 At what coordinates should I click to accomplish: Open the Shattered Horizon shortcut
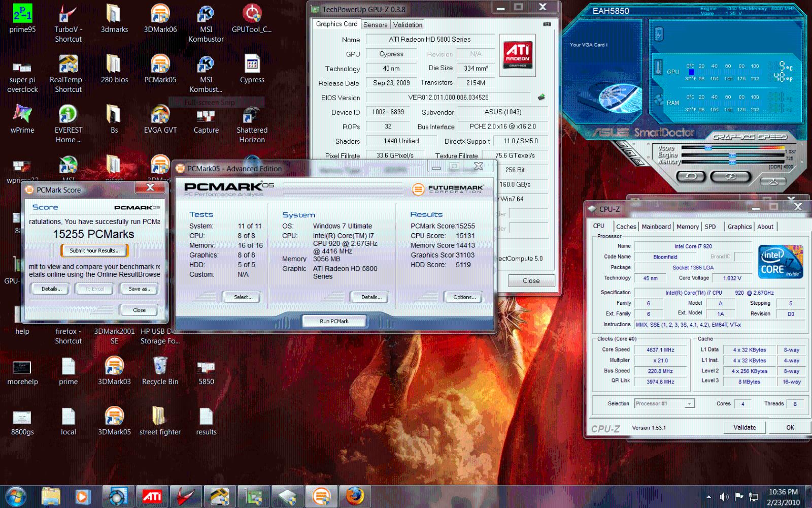click(252, 124)
